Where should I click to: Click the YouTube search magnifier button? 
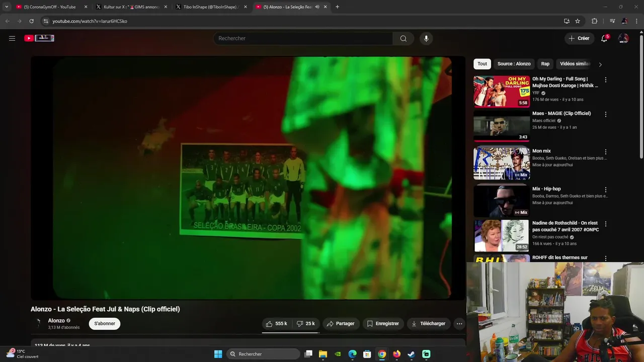point(403,38)
